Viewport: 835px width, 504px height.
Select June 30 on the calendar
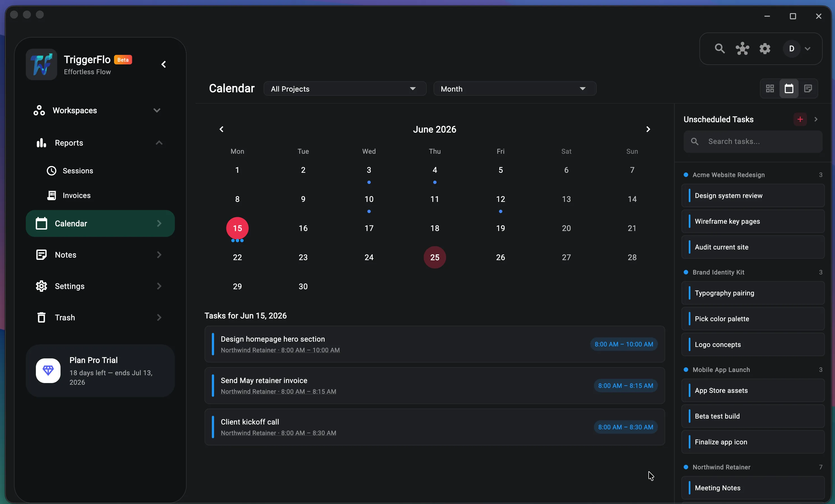pos(303,286)
